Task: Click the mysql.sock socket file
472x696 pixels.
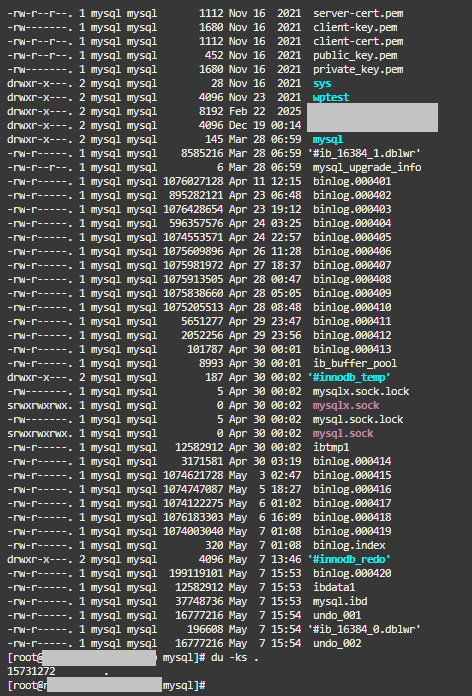Action: (343, 433)
